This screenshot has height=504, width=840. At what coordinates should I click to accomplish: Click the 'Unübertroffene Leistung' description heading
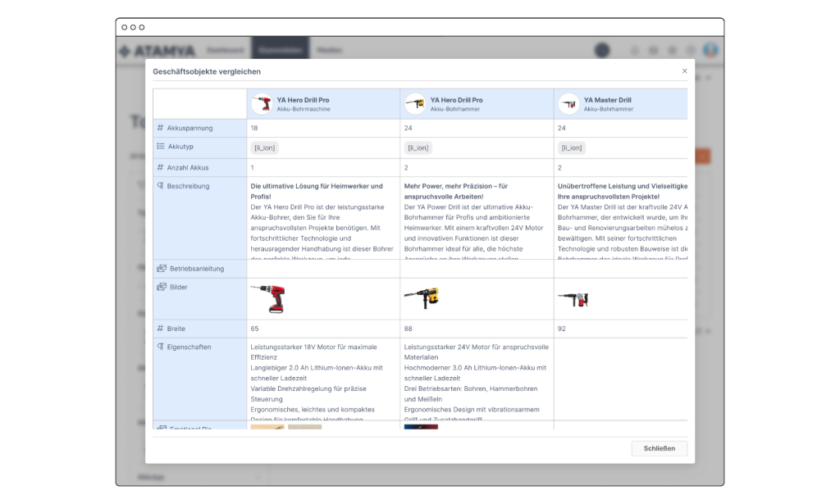tap(623, 191)
